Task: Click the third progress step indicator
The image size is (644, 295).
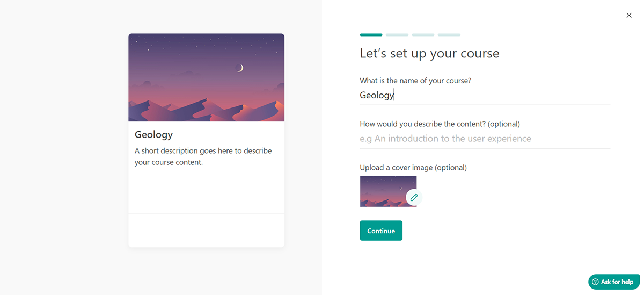Action: click(x=423, y=35)
